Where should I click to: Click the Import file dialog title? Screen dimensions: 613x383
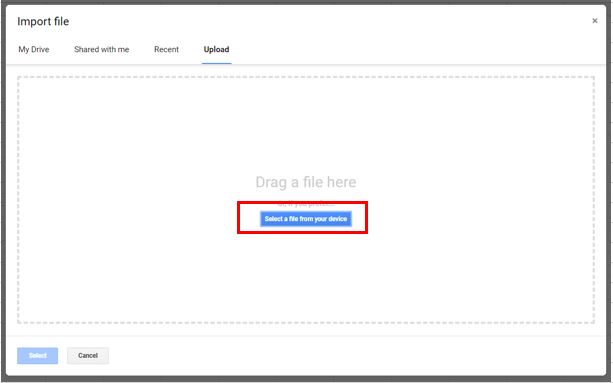[43, 21]
